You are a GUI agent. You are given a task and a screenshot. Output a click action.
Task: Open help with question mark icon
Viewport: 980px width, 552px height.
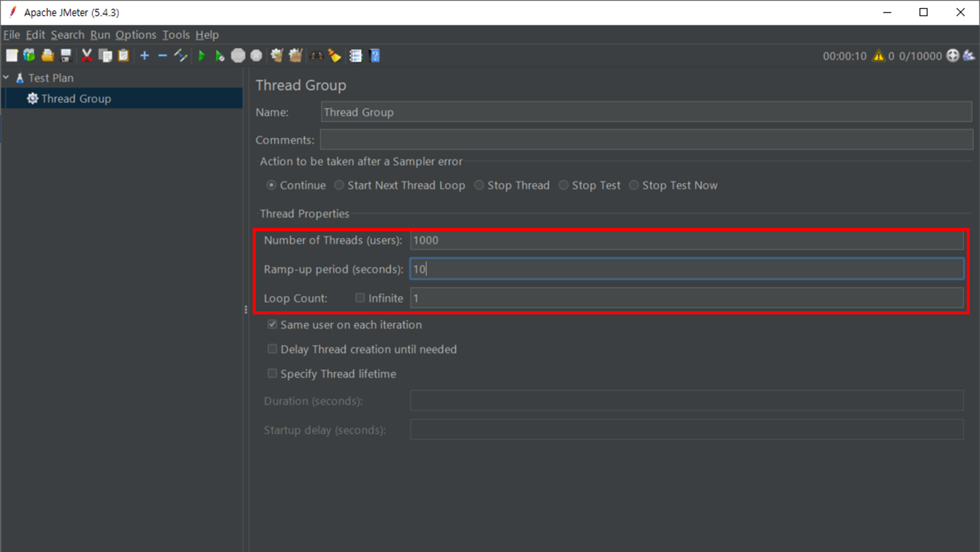tap(375, 56)
